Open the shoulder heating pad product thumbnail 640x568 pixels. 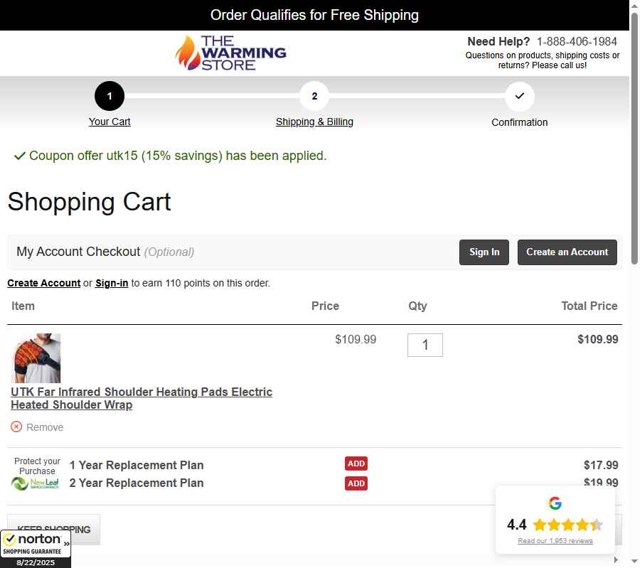coord(36,358)
